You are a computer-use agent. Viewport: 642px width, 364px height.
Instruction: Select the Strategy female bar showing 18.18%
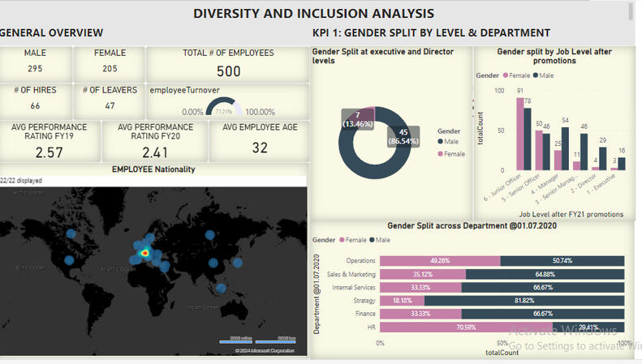(402, 301)
